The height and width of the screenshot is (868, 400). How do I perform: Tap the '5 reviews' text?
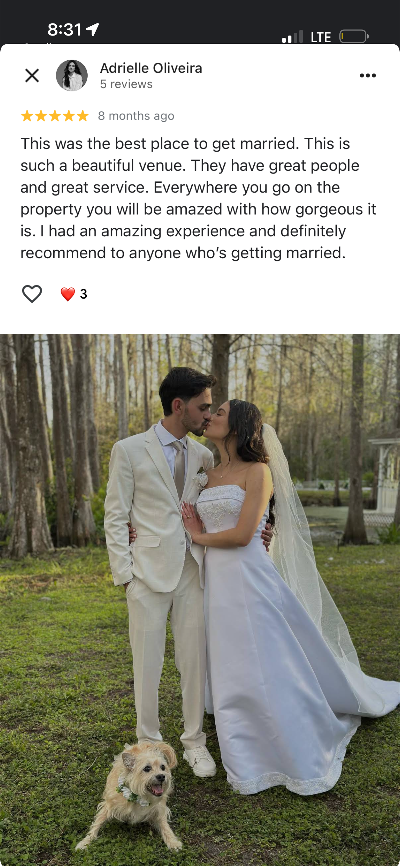(x=126, y=84)
